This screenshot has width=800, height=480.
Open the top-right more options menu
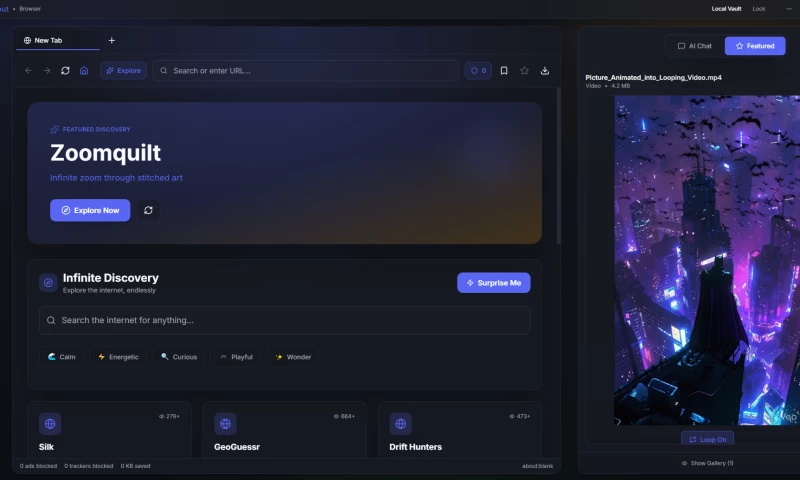point(788,8)
